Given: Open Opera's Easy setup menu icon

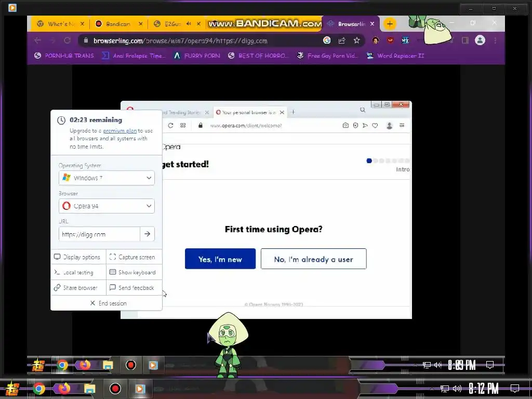Looking at the screenshot, I should point(402,126).
